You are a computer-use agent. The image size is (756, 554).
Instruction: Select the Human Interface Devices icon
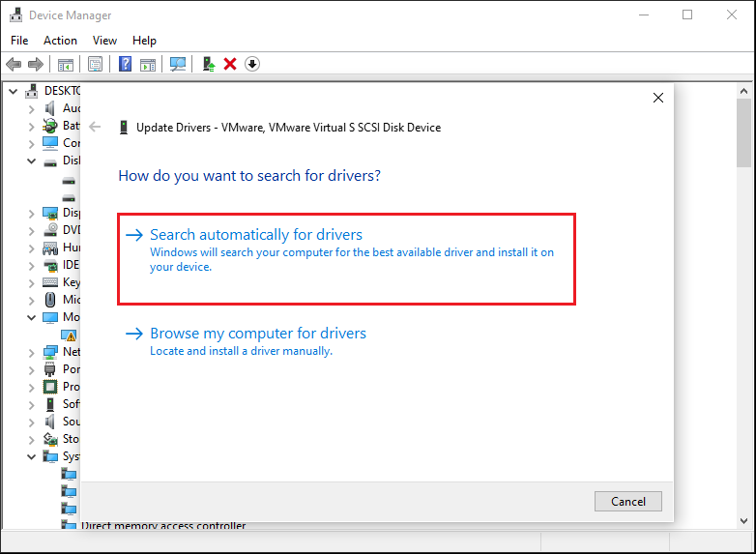click(50, 248)
